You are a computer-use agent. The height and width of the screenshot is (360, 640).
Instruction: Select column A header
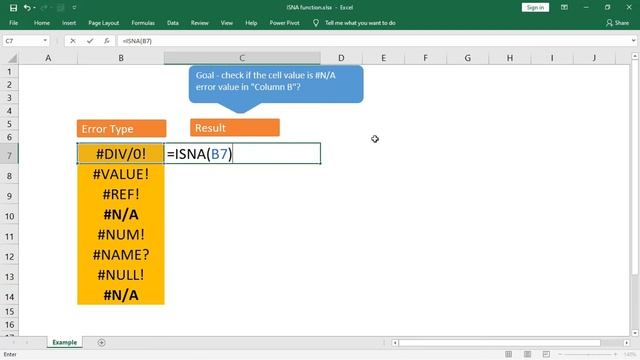click(x=48, y=58)
